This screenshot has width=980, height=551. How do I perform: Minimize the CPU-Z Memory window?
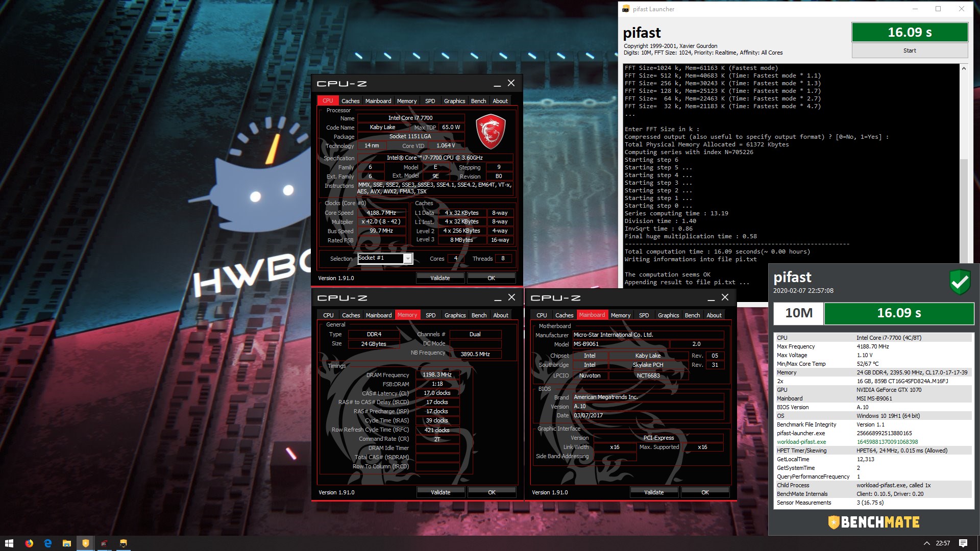(x=497, y=297)
